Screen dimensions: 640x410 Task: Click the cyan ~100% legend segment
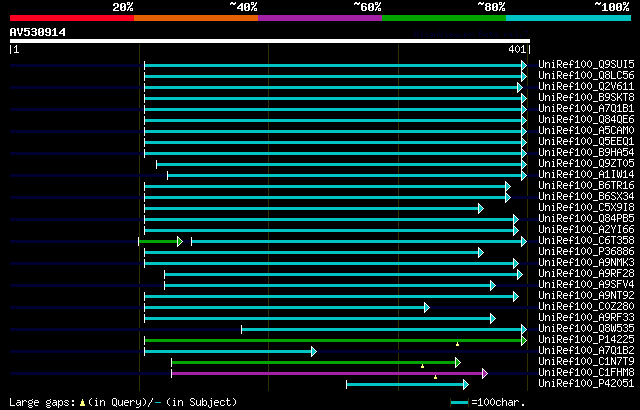(x=569, y=18)
